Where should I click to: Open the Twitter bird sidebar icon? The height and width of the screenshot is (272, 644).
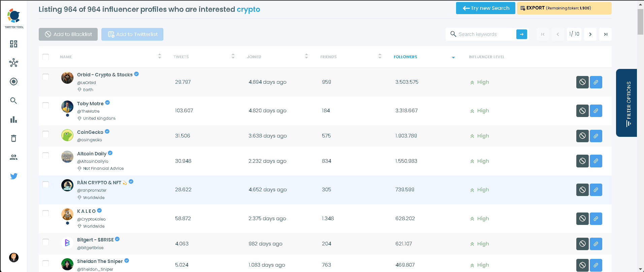point(13,176)
